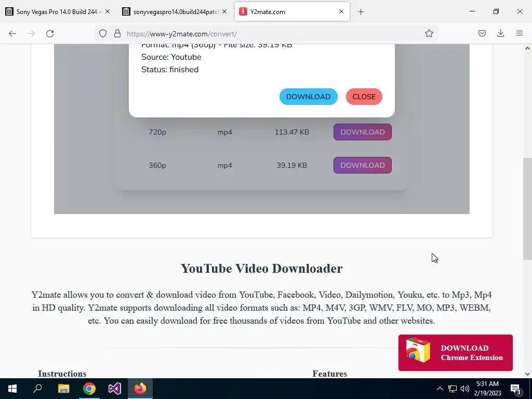
Task: Click the red CLOSE button in dialog
Action: tap(364, 97)
